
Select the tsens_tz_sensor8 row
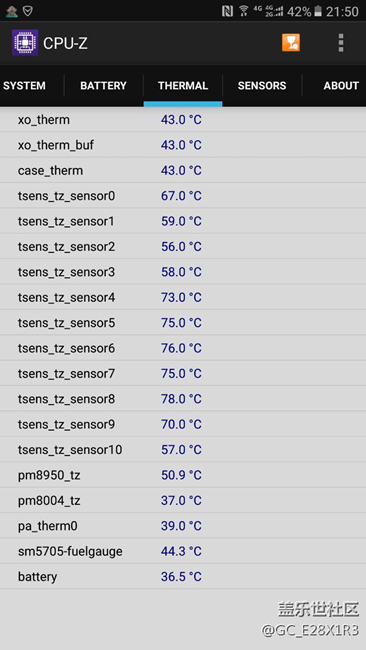click(x=183, y=399)
